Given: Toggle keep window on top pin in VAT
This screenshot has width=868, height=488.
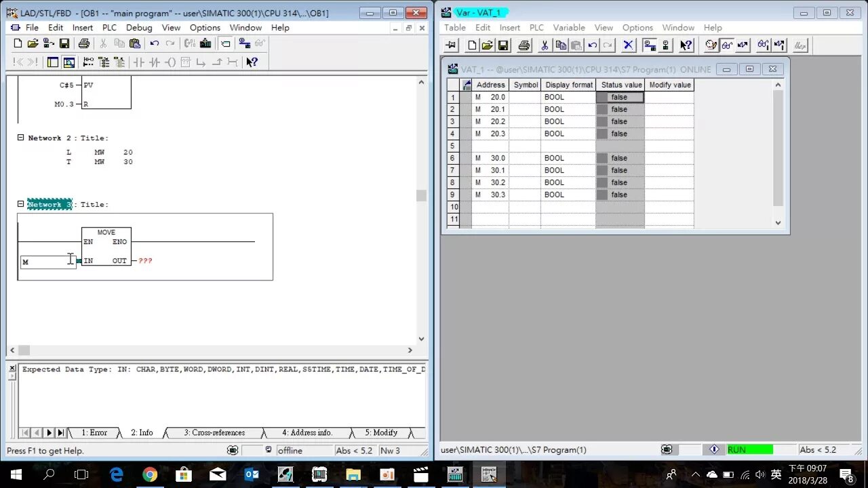Looking at the screenshot, I should click(x=451, y=45).
